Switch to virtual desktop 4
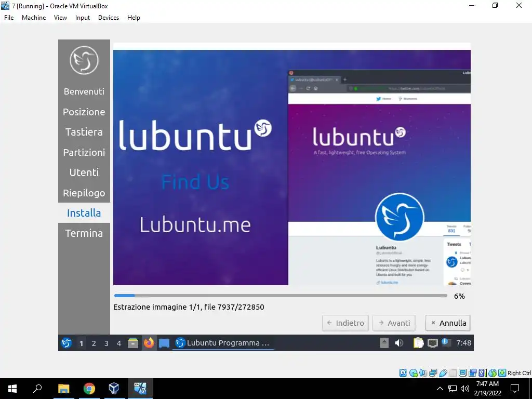The height and width of the screenshot is (399, 532). 119,343
